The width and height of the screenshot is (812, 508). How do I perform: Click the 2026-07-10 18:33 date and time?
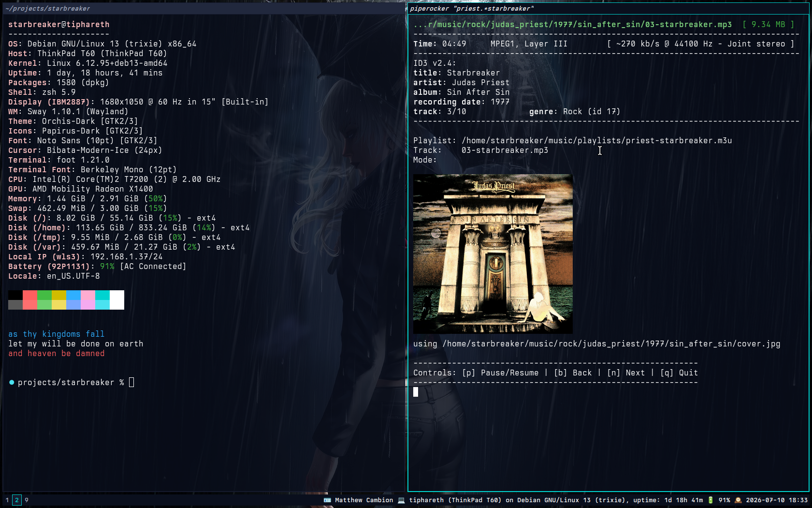click(777, 500)
